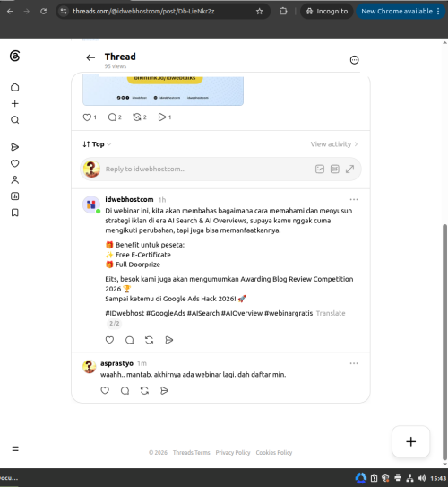Image resolution: width=448 pixels, height=487 pixels.
Task: Open the #AISearch hashtag
Action: pos(203,313)
